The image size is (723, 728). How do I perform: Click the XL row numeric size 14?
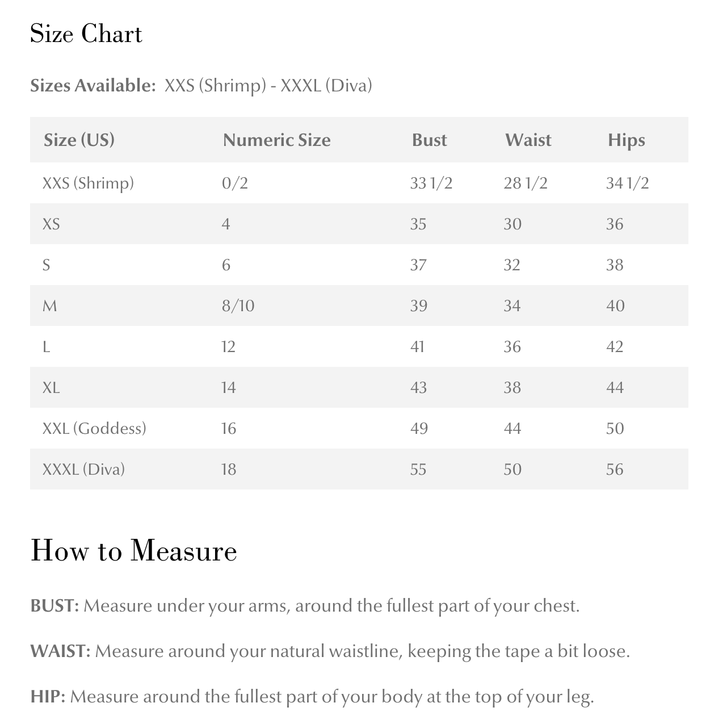click(x=228, y=387)
